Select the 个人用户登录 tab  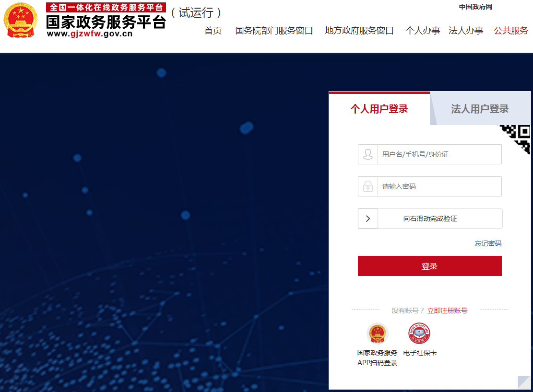click(x=379, y=109)
